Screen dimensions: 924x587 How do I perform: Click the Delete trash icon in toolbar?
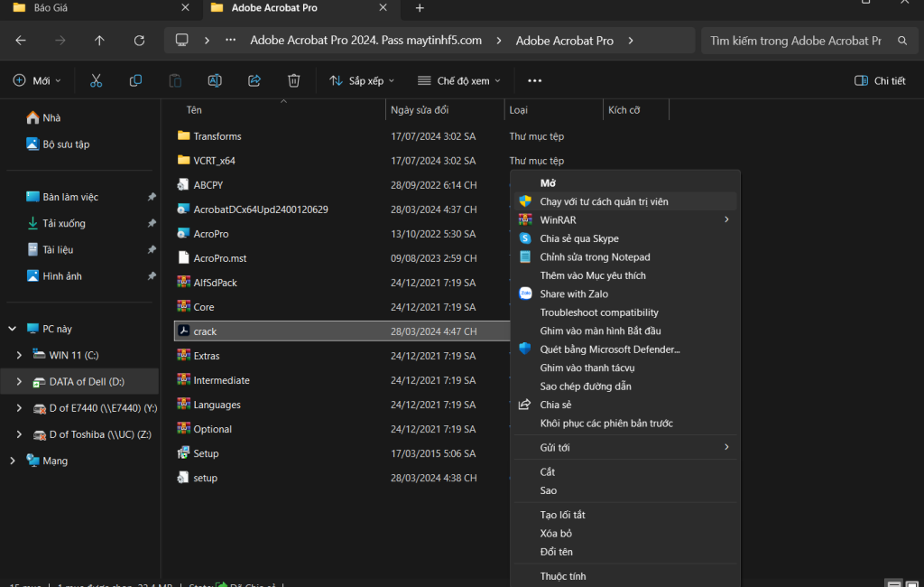point(293,80)
